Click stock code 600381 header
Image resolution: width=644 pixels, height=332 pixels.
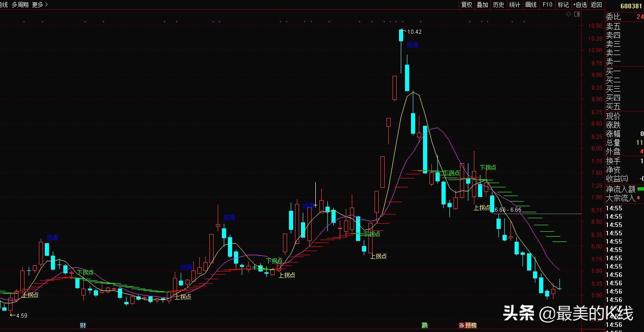(x=632, y=6)
